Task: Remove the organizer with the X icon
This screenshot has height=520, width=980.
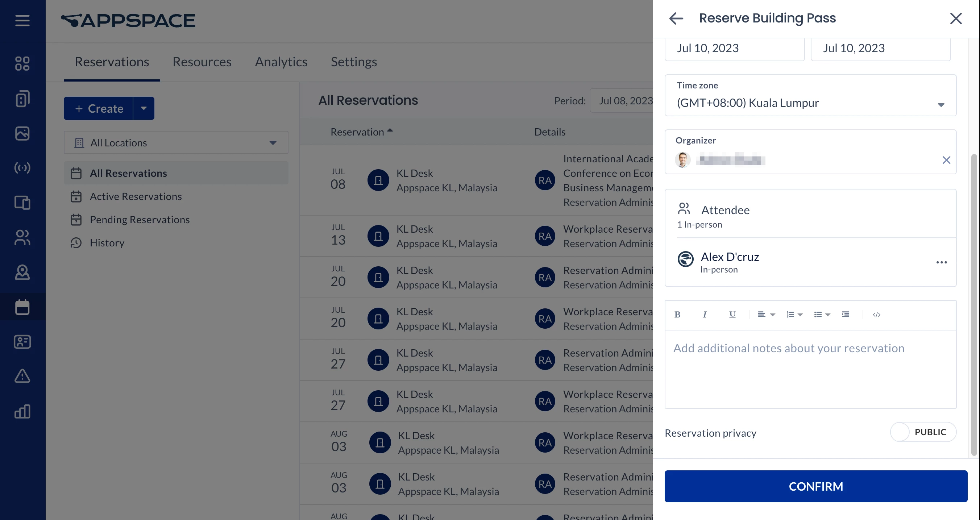Action: click(946, 160)
